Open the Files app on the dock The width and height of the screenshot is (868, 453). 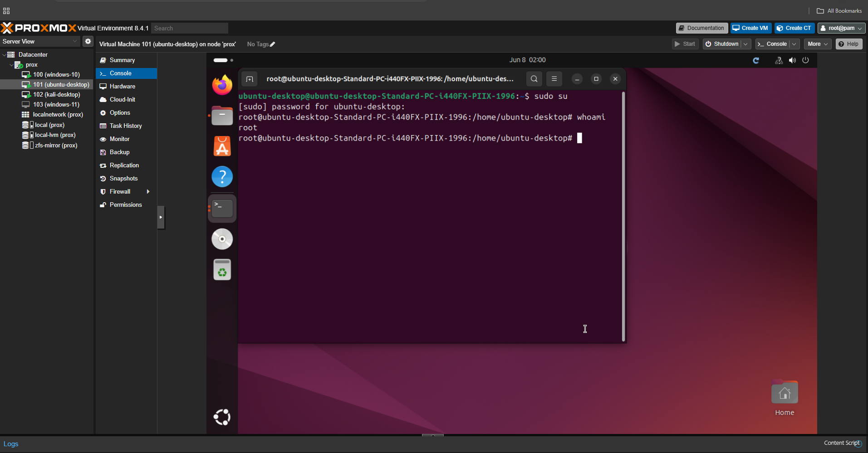[222, 115]
